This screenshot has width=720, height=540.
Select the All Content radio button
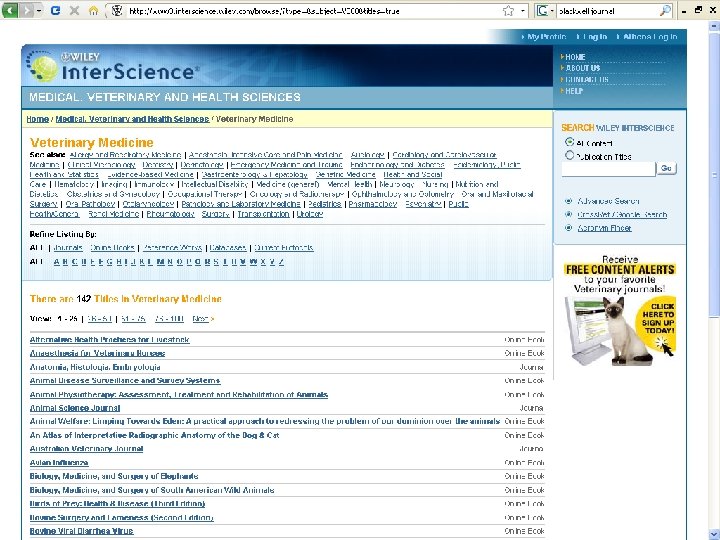(569, 142)
